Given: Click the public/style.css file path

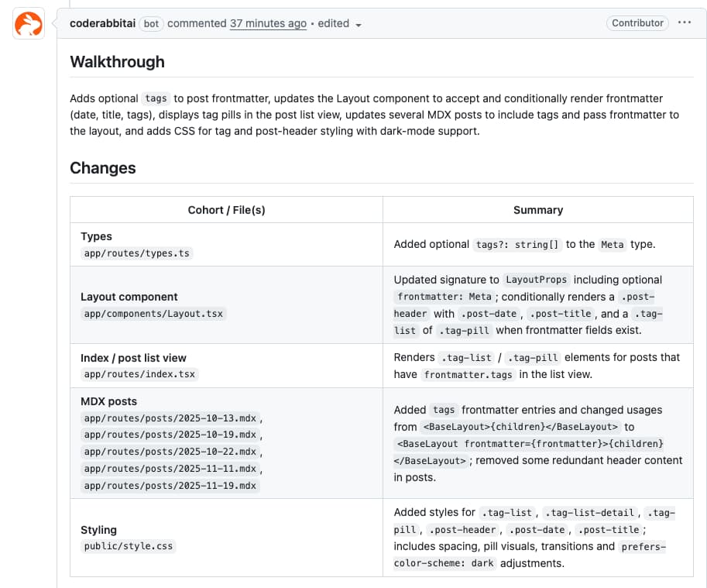Looking at the screenshot, I should tap(129, 546).
